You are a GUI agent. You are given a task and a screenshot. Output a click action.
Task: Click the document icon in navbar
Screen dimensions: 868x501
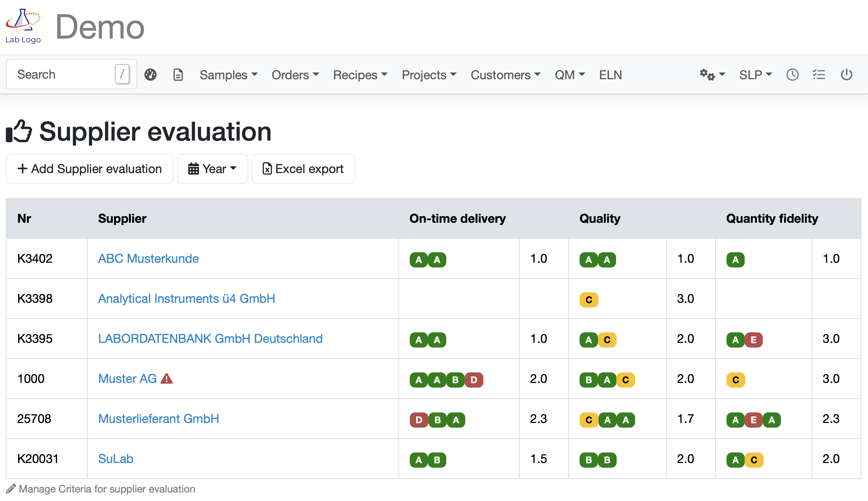[x=178, y=75]
